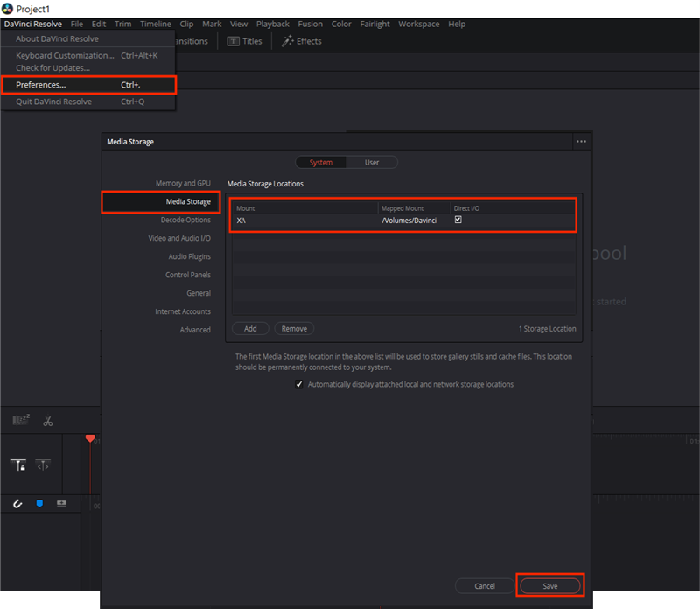
Task: Choose Keyboard Customization menu entry
Action: (x=88, y=55)
